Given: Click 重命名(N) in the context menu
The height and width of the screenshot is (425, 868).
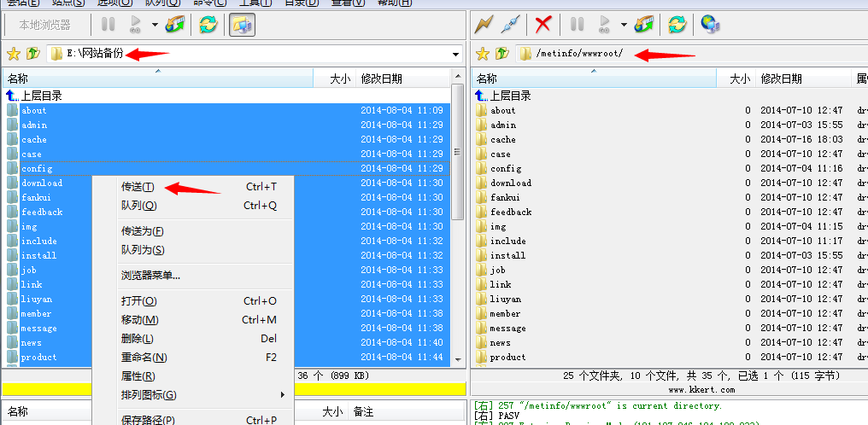Looking at the screenshot, I should coord(144,358).
